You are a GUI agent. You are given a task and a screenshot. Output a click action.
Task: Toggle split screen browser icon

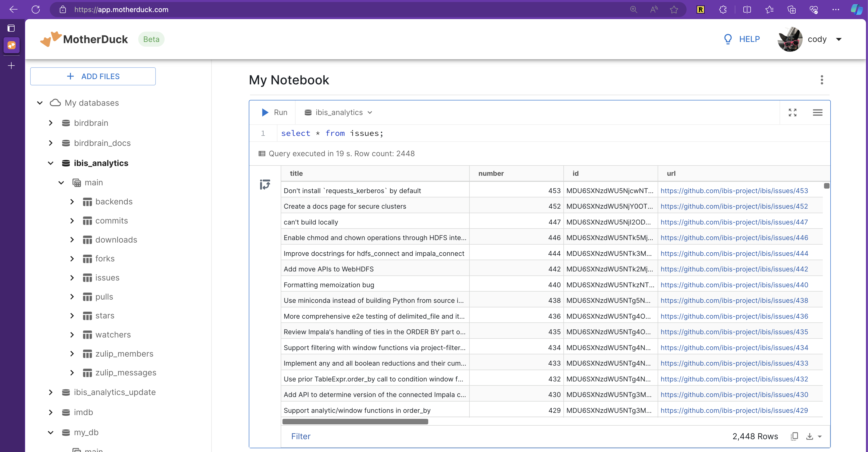click(747, 10)
